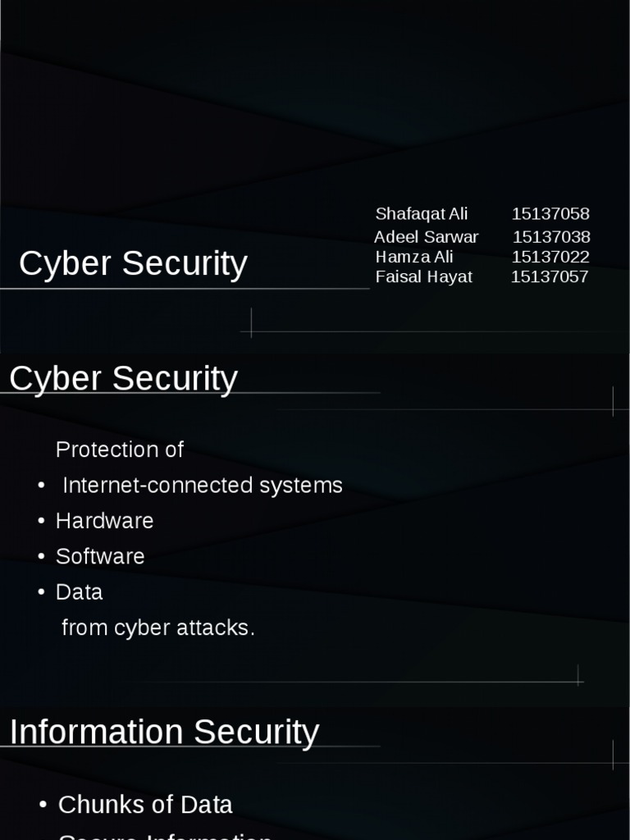Viewport: 630px width, 840px height.
Task: Select the name Shafaqat Ali
Action: coord(422,214)
